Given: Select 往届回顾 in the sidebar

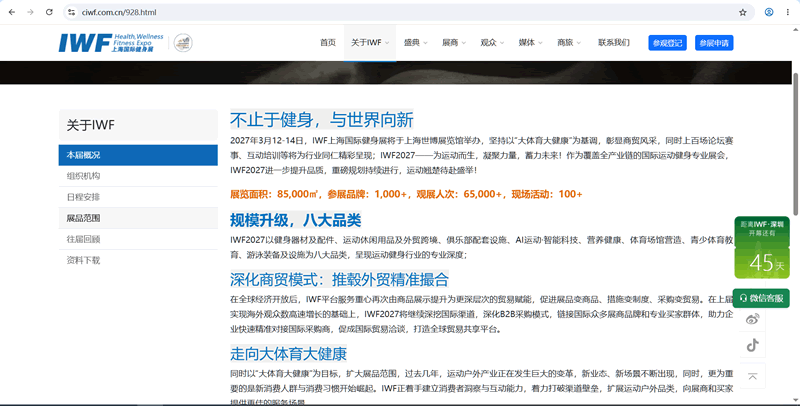Looking at the screenshot, I should 138,239.
